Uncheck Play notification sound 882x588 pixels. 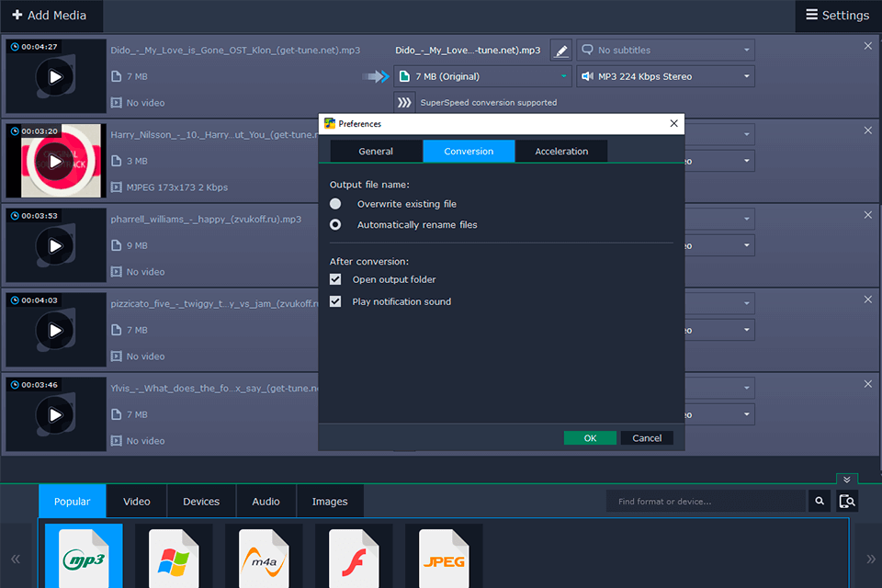coord(335,300)
